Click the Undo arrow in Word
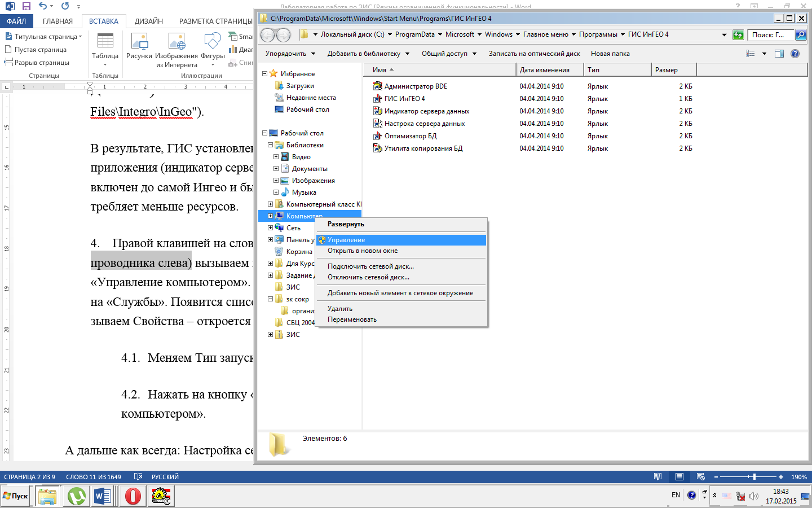This screenshot has height=508, width=812. click(43, 6)
